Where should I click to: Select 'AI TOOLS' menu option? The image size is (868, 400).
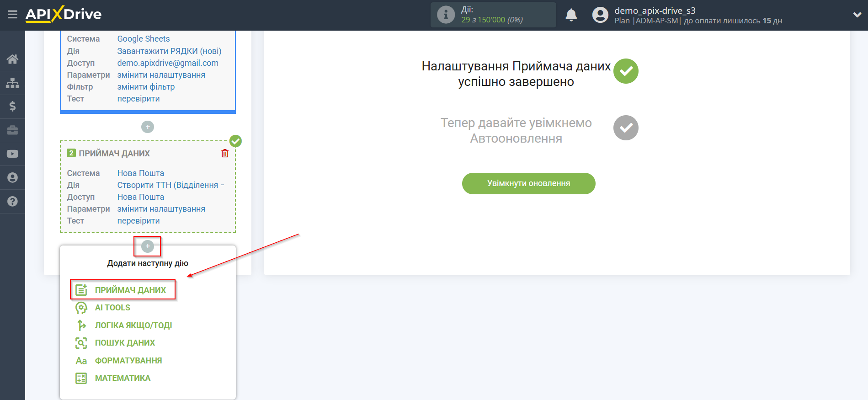click(112, 308)
